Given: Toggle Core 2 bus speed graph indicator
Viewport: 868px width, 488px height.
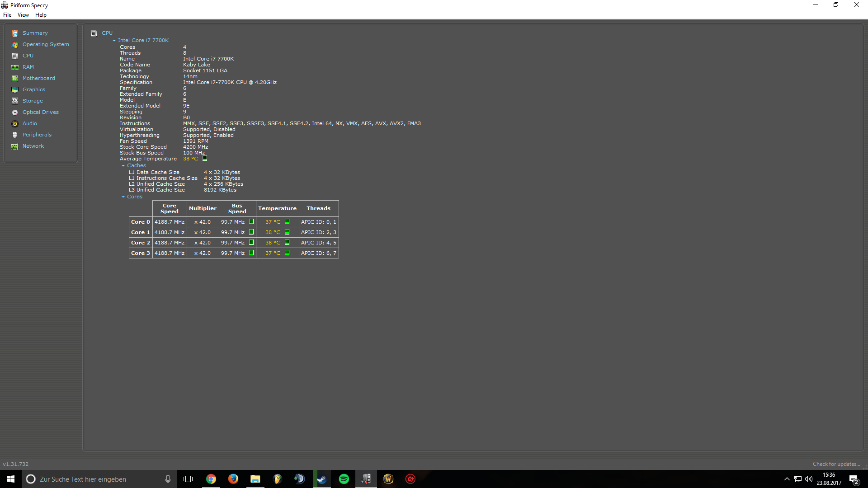Looking at the screenshot, I should (x=251, y=243).
